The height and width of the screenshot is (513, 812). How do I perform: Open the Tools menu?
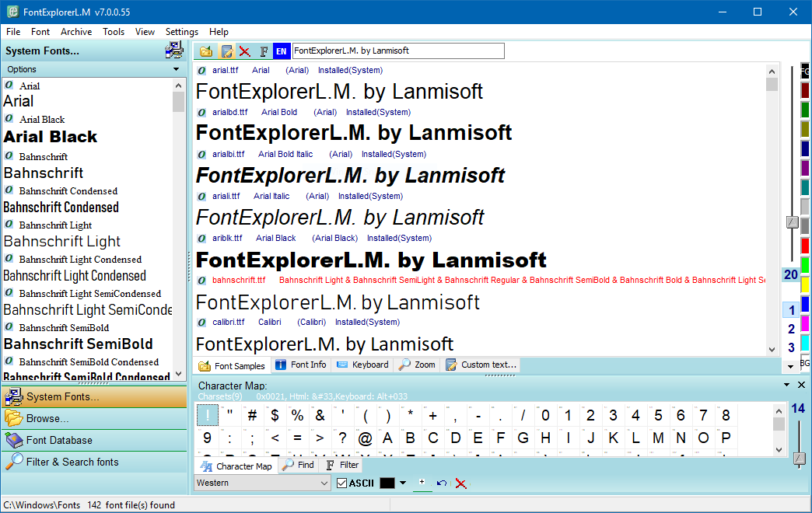point(114,32)
